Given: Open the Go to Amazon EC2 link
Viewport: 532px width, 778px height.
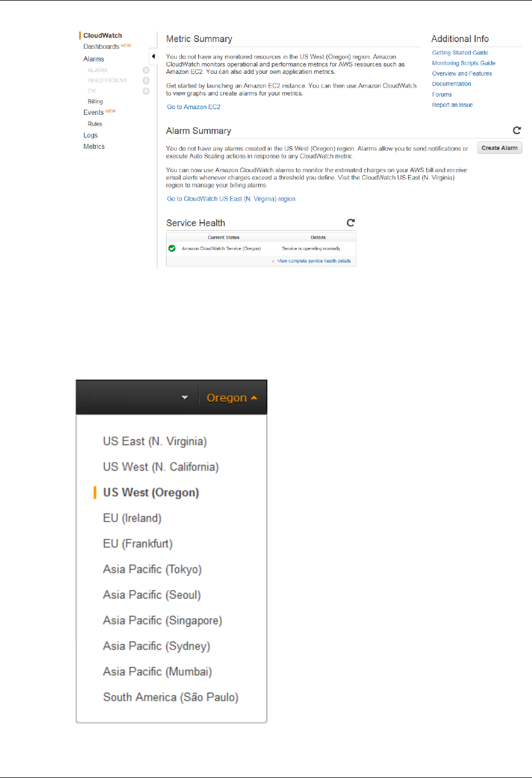Looking at the screenshot, I should pos(194,107).
